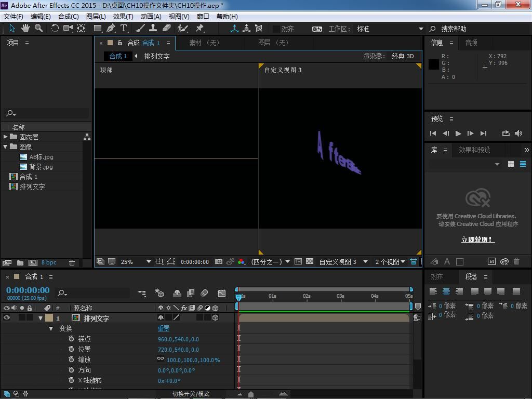This screenshot has width=532, height=399.
Task: Collapse the 变换 transform group
Action: click(51, 328)
